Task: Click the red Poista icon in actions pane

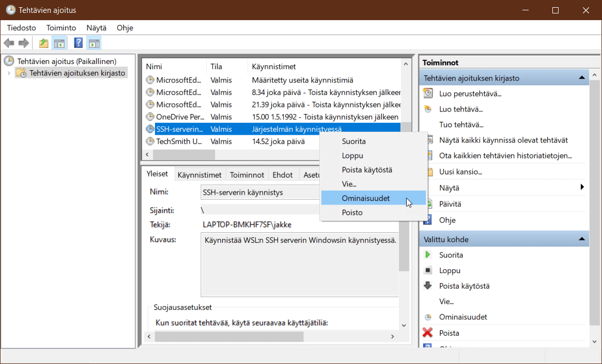Action: coord(428,333)
